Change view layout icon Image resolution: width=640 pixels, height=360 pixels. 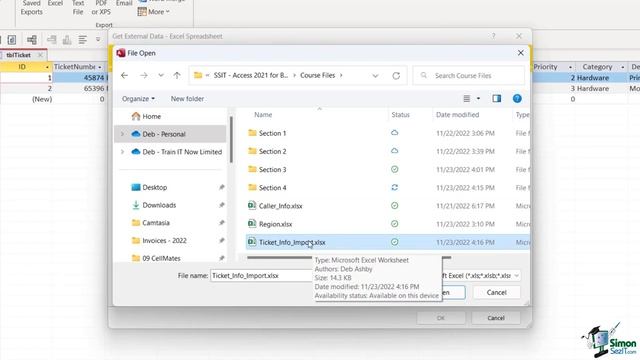pyautogui.click(x=467, y=98)
